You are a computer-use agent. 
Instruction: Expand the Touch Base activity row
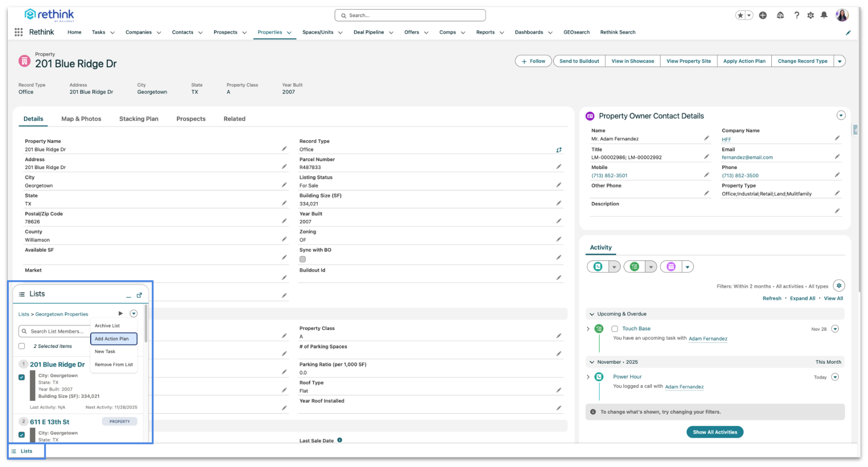pyautogui.click(x=588, y=329)
